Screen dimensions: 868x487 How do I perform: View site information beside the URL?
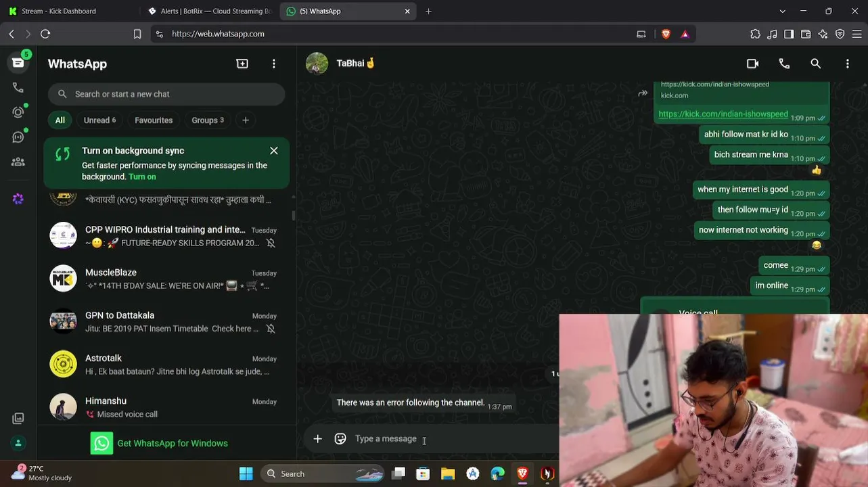(x=160, y=34)
